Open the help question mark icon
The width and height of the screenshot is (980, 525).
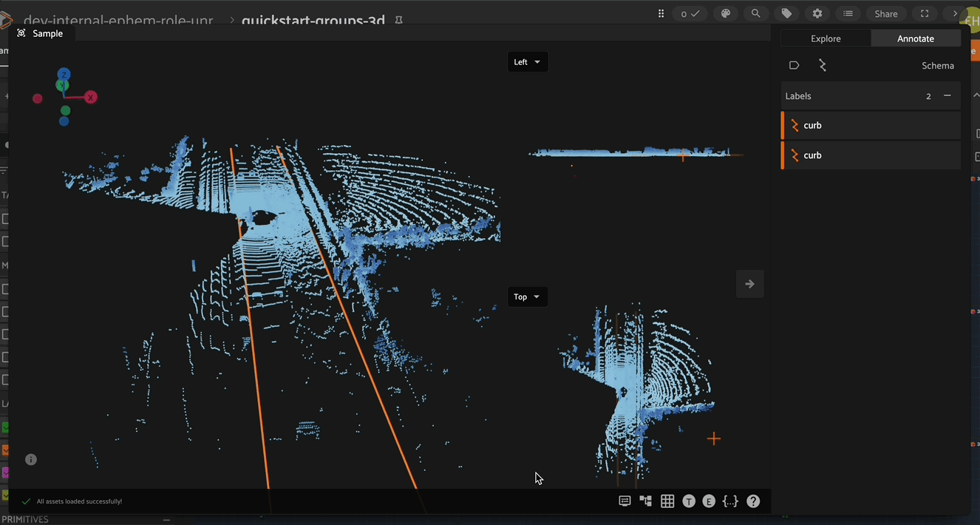coord(752,501)
